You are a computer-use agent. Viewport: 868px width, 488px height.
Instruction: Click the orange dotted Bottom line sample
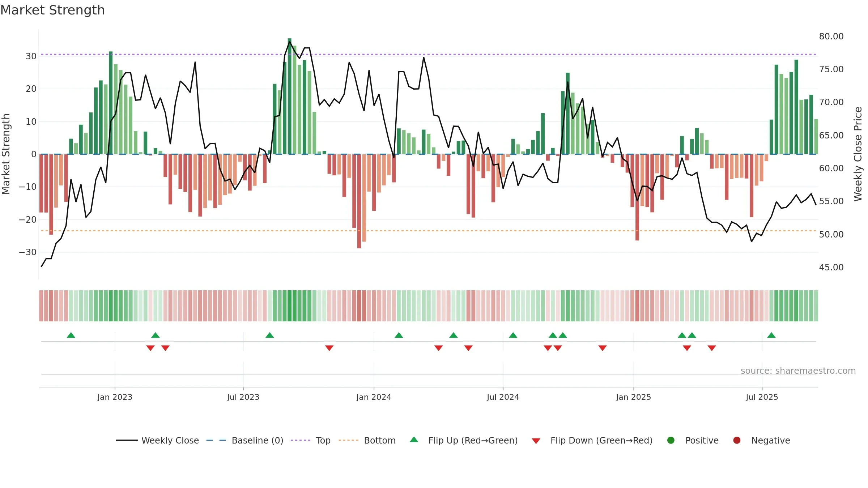coord(349,440)
